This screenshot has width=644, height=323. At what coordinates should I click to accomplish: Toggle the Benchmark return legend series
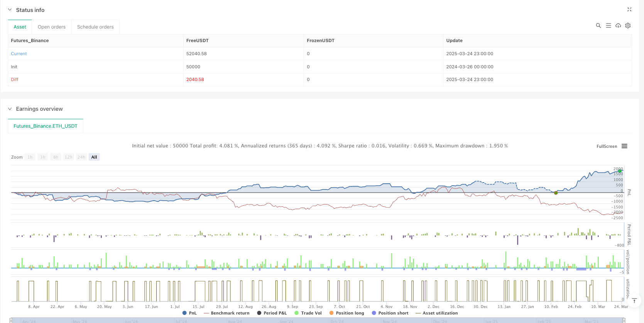pyautogui.click(x=226, y=313)
